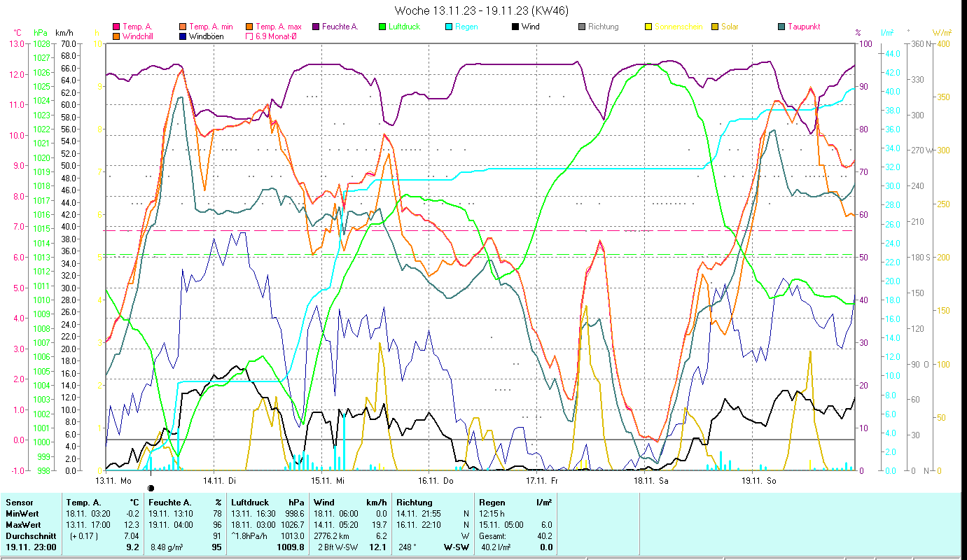Select the maximum wind speed value 19.7
This screenshot has height=560, width=967.
pyautogui.click(x=378, y=525)
